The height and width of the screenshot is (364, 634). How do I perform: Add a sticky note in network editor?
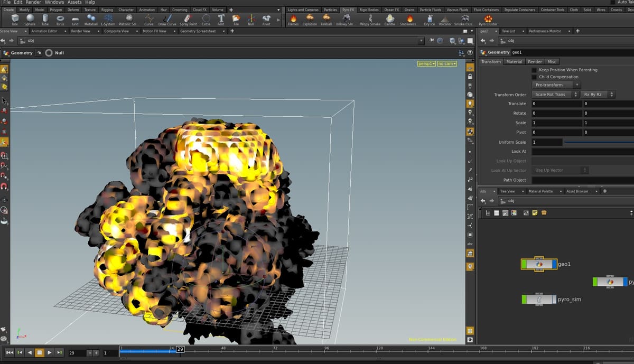click(x=535, y=212)
